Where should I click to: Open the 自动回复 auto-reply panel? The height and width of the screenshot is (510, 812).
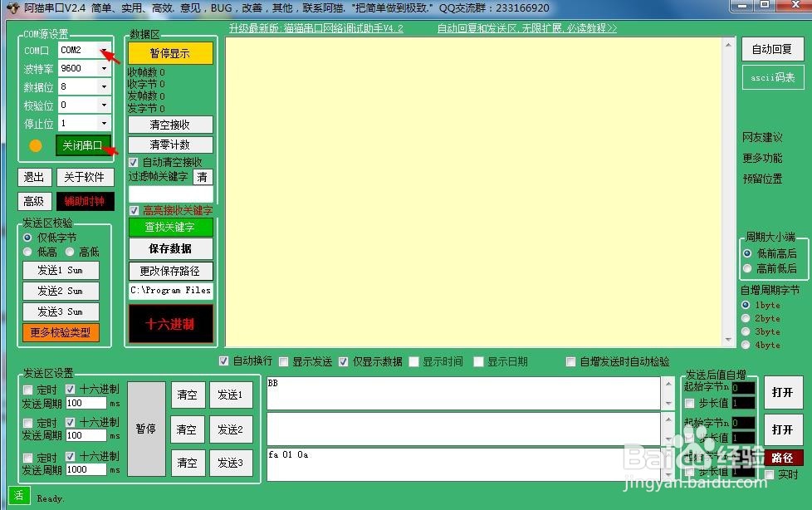coord(773,49)
